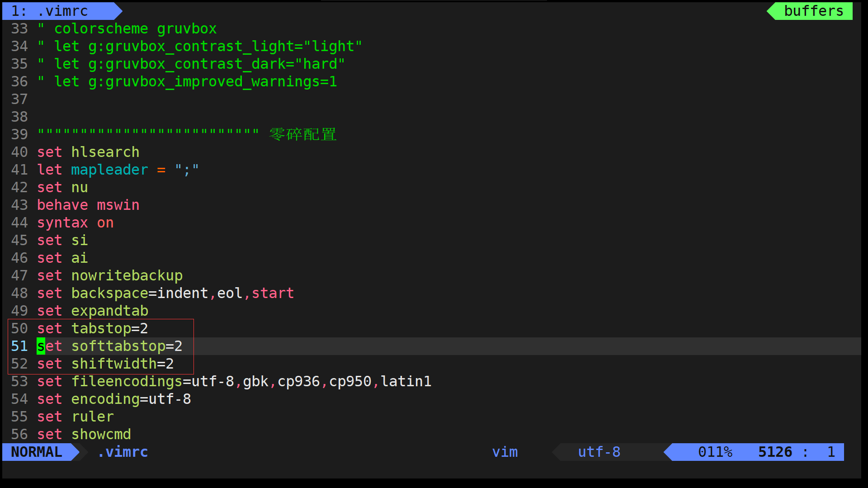Click the syntax on line

click(x=75, y=223)
